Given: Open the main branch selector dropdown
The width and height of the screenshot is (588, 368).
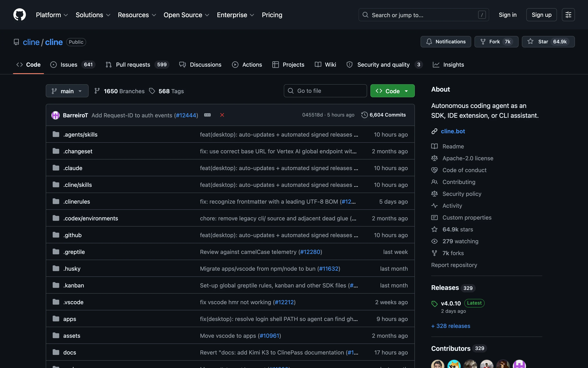Looking at the screenshot, I should click(67, 91).
